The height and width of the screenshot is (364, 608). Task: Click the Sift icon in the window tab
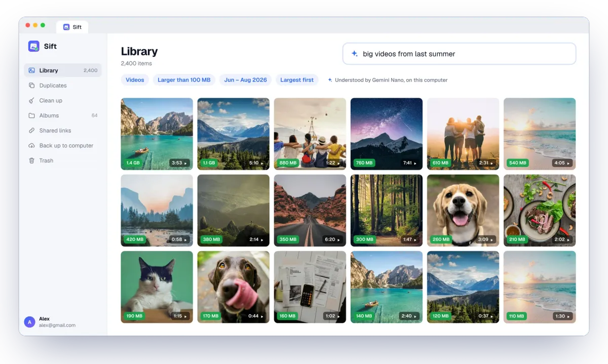(x=66, y=27)
